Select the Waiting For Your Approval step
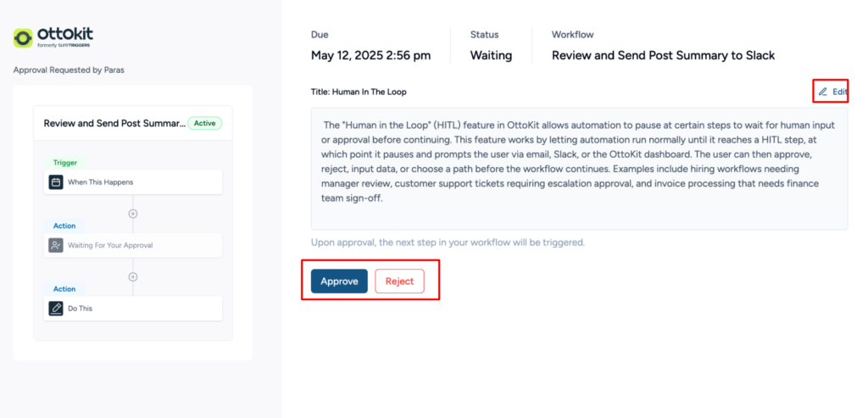The width and height of the screenshot is (868, 418). coord(132,245)
